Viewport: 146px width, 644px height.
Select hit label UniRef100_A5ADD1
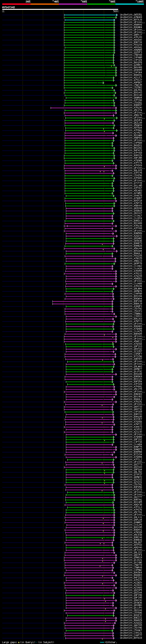tap(131, 278)
